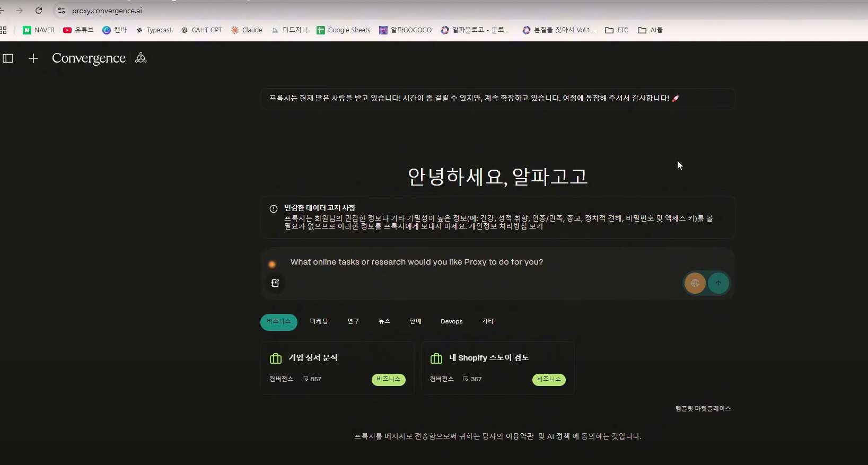Open the CAHT GPT bookmark
This screenshot has width=868, height=465.
tap(201, 30)
